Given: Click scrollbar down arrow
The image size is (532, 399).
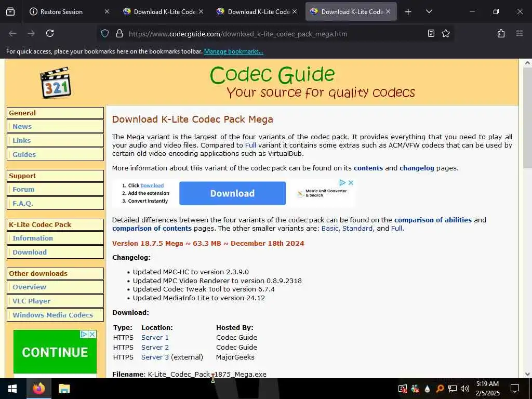Looking at the screenshot, I should click(x=528, y=374).
